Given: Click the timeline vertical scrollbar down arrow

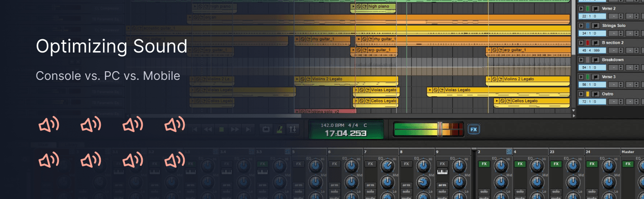Looking at the screenshot, I should tap(574, 110).
